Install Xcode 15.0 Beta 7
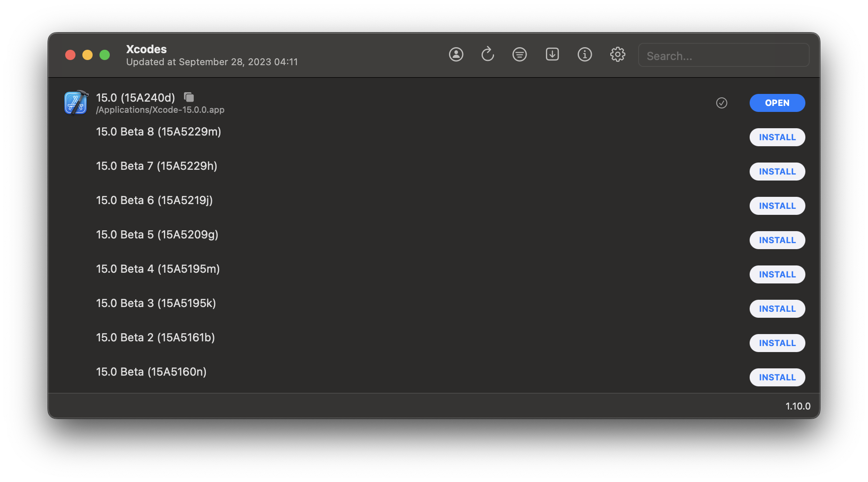 click(777, 172)
